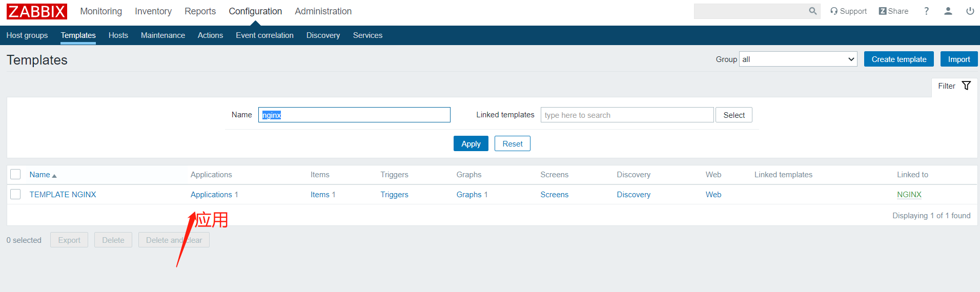Sign out using the power icon

pos(970,11)
